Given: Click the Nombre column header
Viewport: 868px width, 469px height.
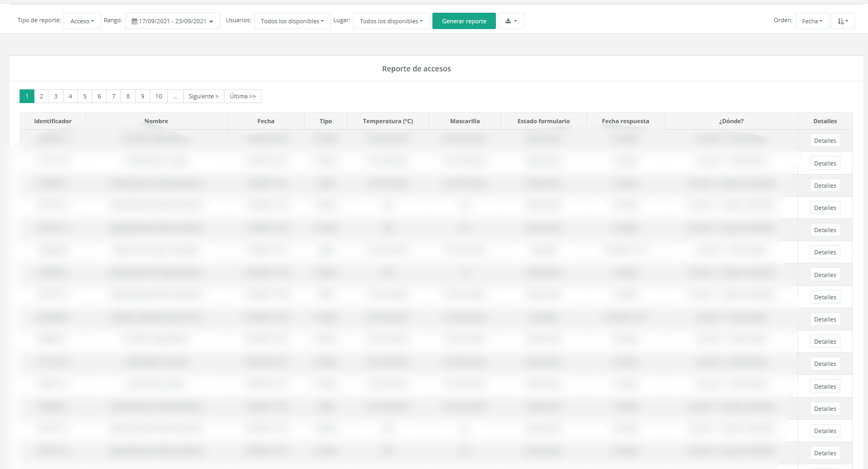Looking at the screenshot, I should 156,121.
